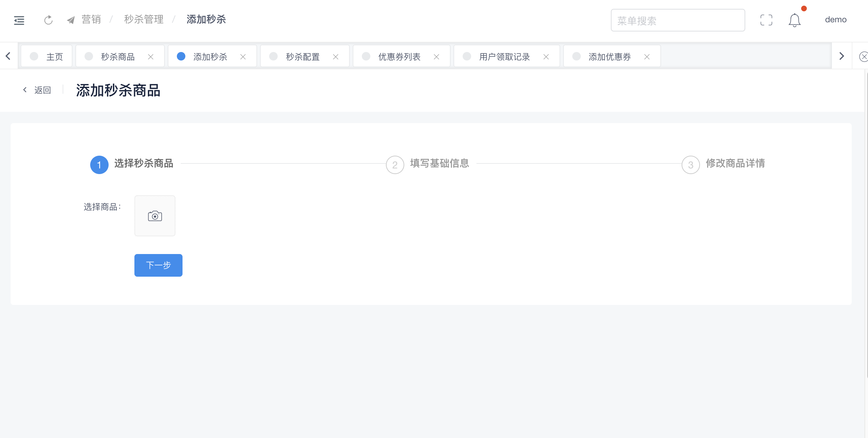
Task: Click step 2 填写基础信息 circle
Action: click(395, 165)
